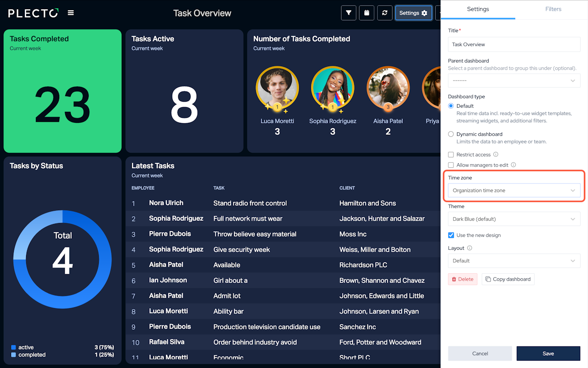Open the Theme dropdown showing Dark Blue
This screenshot has width=588, height=368.
(x=514, y=219)
